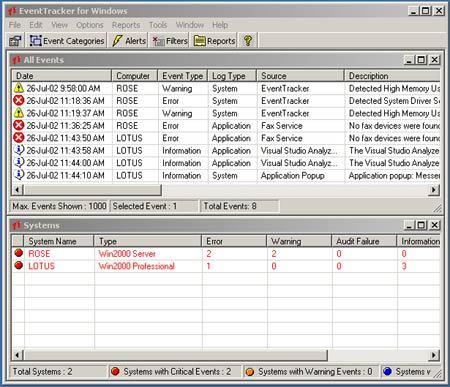Click the Systems horizontal scrollbar thumb

pos(175,355)
